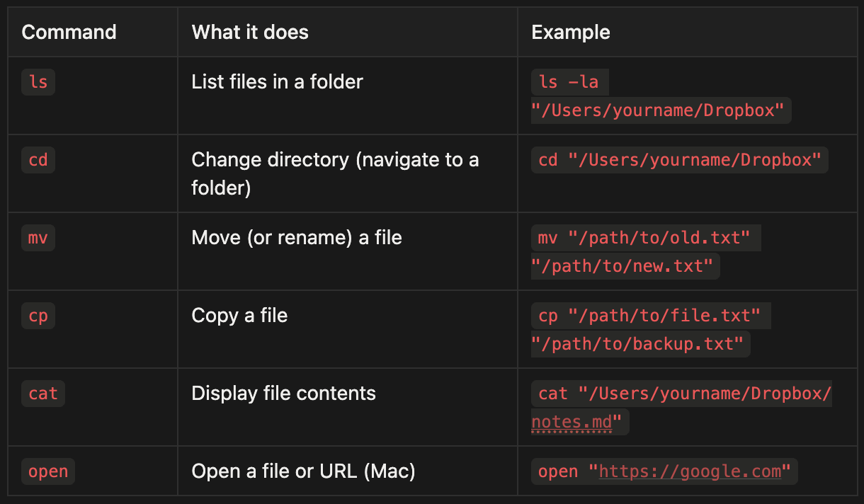Image resolution: width=864 pixels, height=504 pixels.
Task: Click the "/path/to/new.txt" code text
Action: pyautogui.click(x=625, y=266)
